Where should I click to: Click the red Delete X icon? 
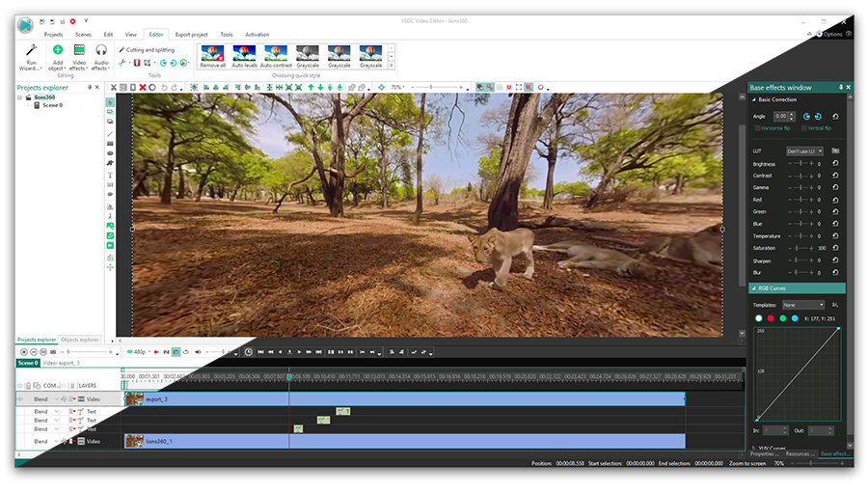143,88
